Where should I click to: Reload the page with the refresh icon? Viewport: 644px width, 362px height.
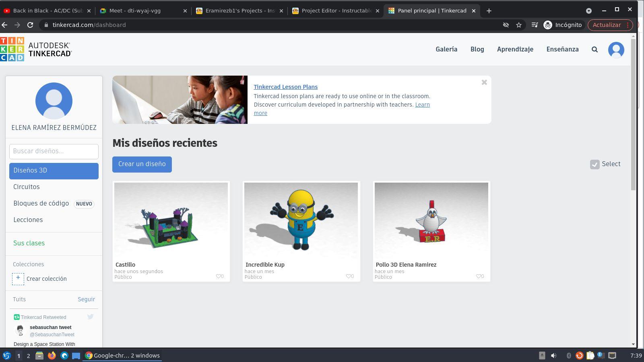[30, 25]
